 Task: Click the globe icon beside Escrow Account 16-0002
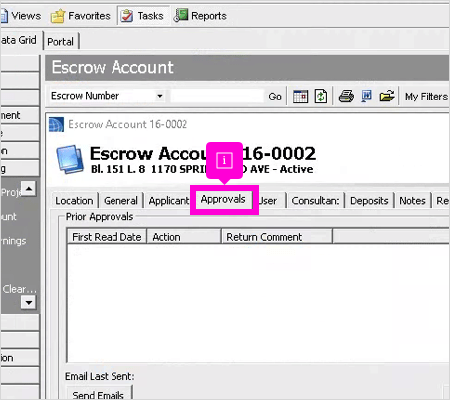coord(56,125)
